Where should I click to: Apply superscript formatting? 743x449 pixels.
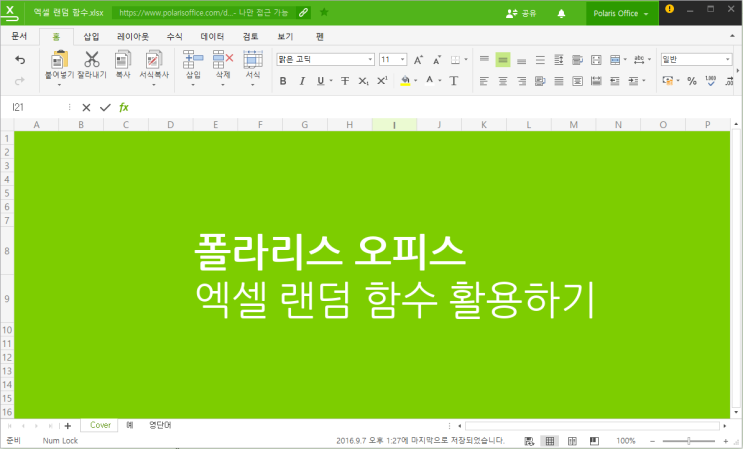tap(382, 81)
